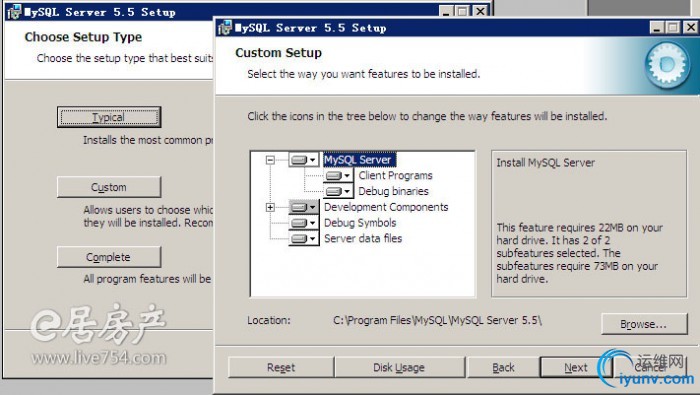Click the Reset button
Image resolution: width=700 pixels, height=395 pixels.
pyautogui.click(x=281, y=367)
